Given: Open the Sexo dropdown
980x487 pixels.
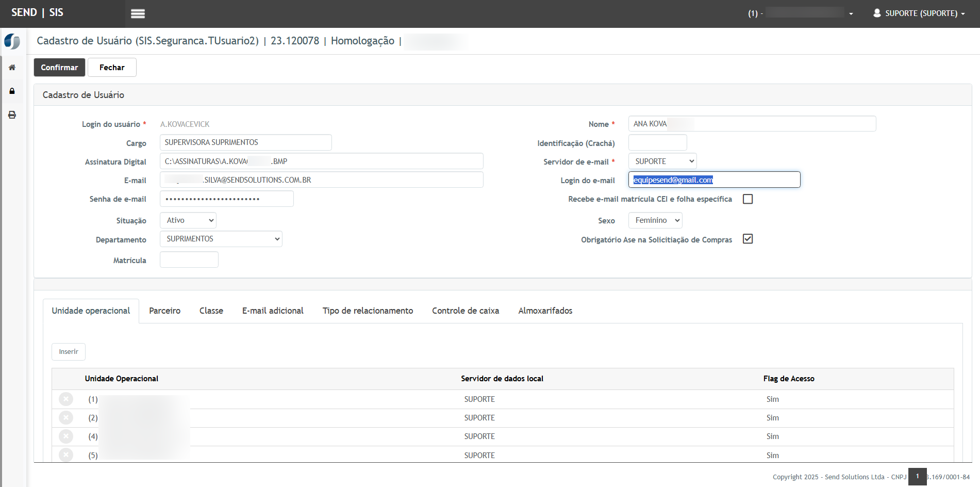Looking at the screenshot, I should (655, 221).
